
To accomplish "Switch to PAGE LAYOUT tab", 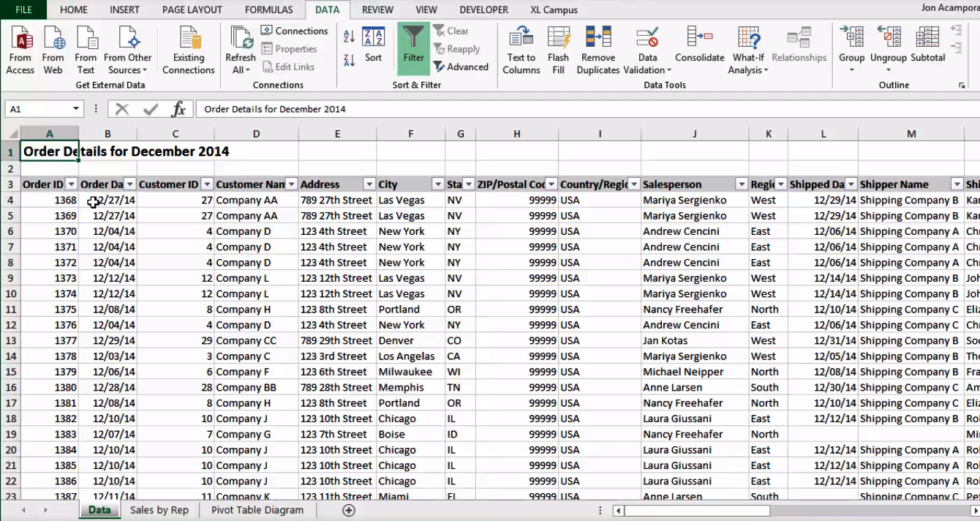I will [x=192, y=10].
